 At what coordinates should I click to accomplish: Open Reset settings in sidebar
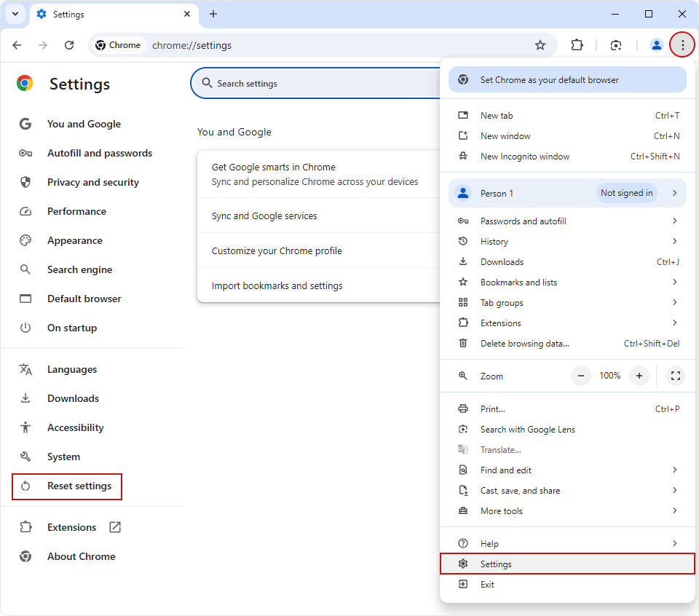point(67,486)
